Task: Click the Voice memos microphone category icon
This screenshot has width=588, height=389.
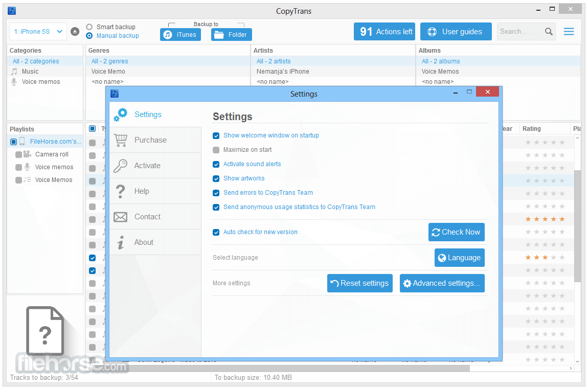Action: pos(14,82)
